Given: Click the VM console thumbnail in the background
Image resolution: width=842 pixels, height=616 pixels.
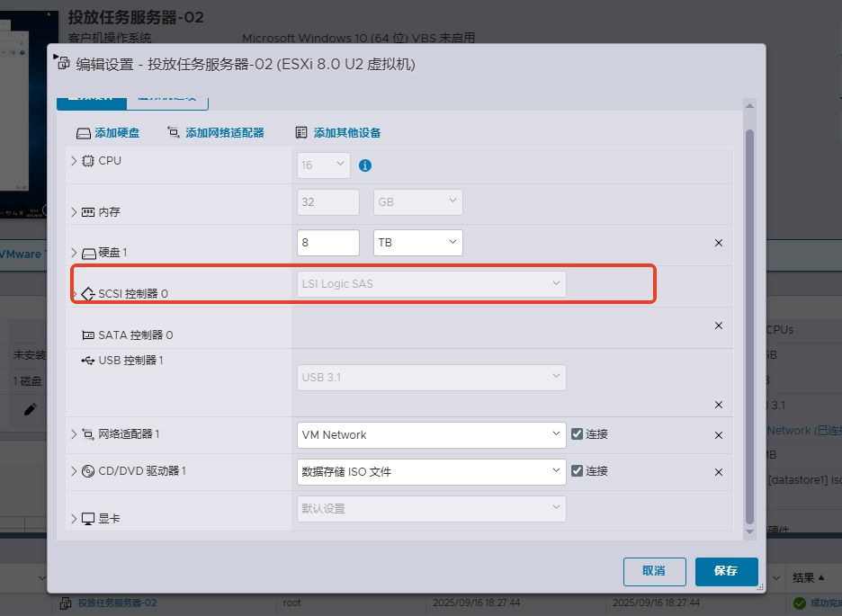Looking at the screenshot, I should [29, 113].
